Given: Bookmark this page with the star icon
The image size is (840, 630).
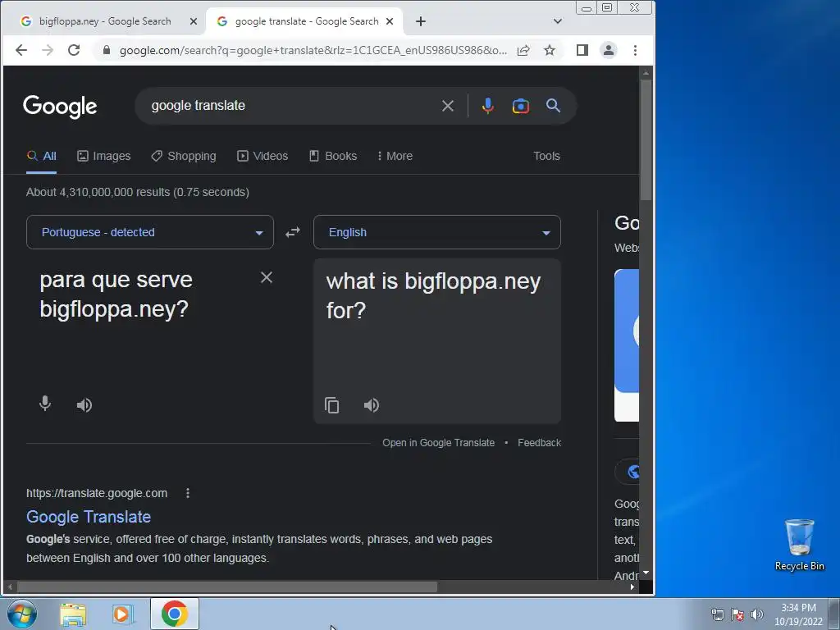Looking at the screenshot, I should click(x=550, y=50).
